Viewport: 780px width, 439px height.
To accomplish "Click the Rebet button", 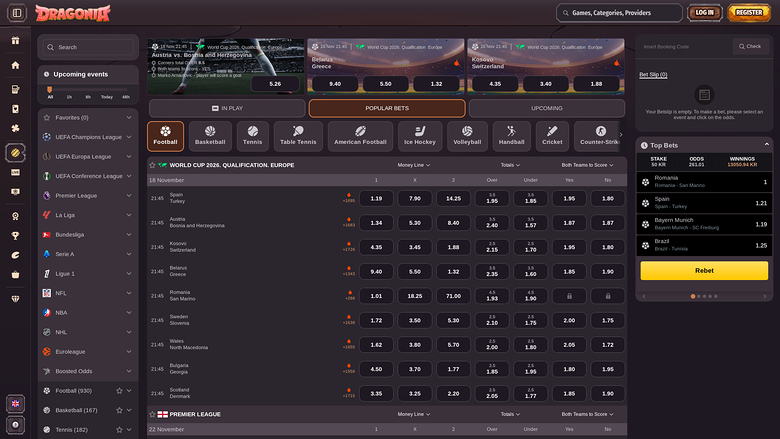I will [x=703, y=270].
